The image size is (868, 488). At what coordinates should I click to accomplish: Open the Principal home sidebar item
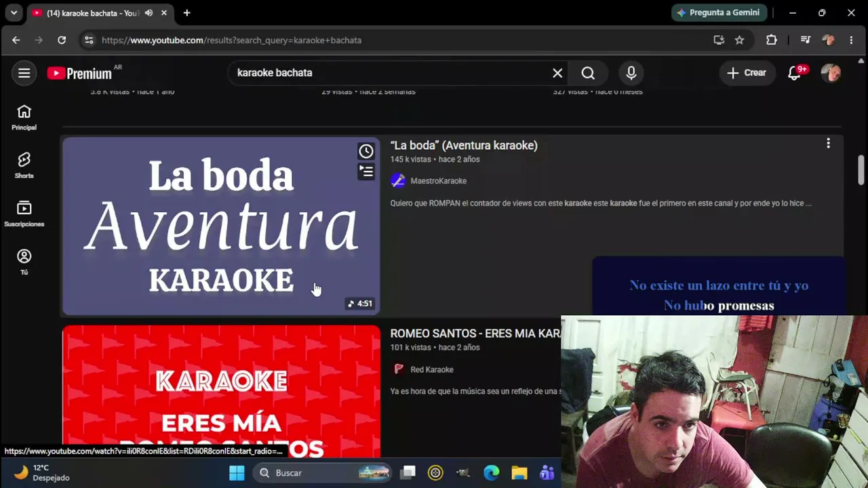pyautogui.click(x=24, y=117)
